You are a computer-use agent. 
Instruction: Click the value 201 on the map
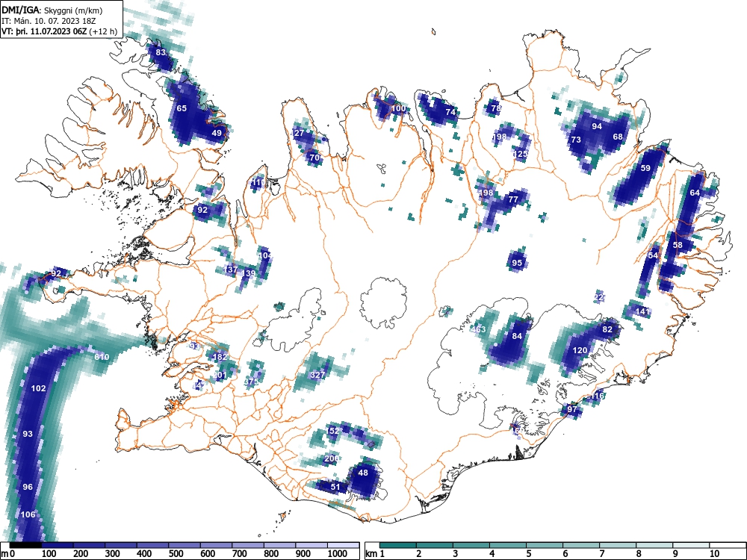(220, 375)
